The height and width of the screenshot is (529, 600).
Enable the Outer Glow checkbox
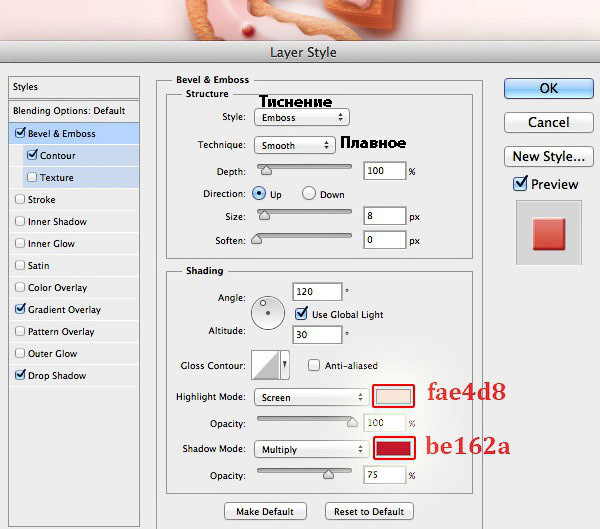coord(20,353)
